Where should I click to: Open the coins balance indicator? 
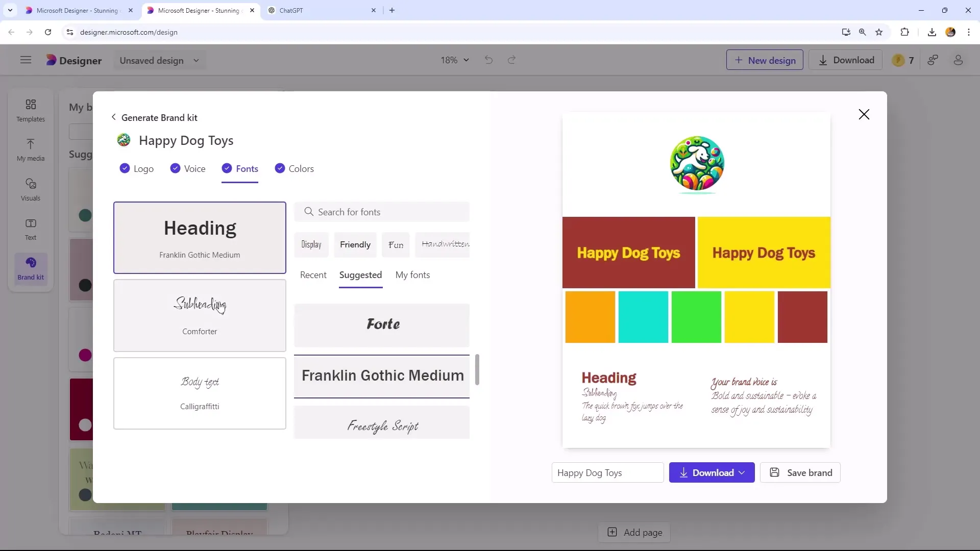click(903, 60)
